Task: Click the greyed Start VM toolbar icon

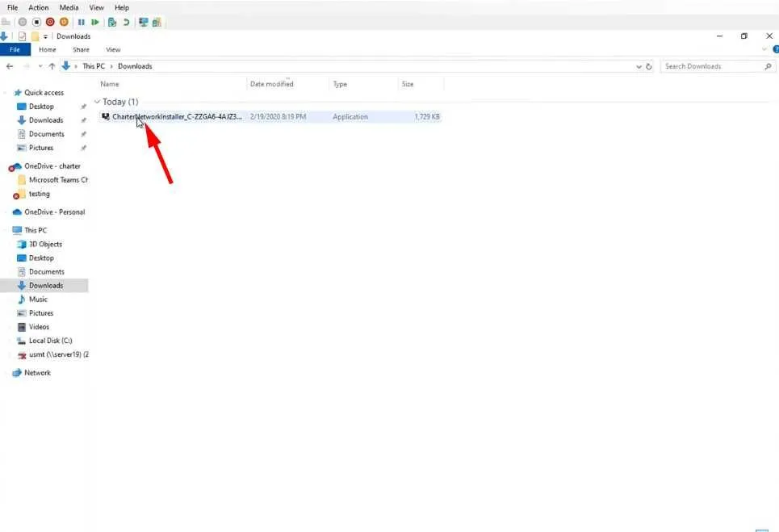Action: click(x=23, y=22)
